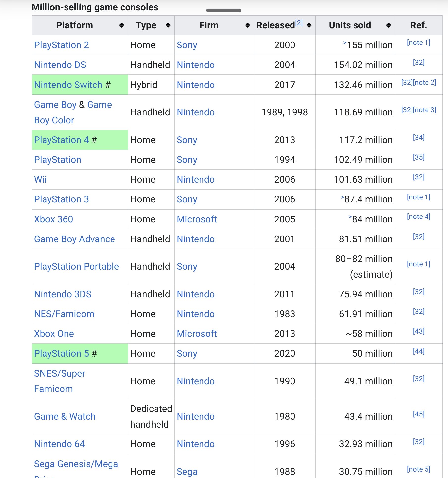Select the '154.02 million' units cell
The height and width of the screenshot is (478, 448).
tap(355, 65)
